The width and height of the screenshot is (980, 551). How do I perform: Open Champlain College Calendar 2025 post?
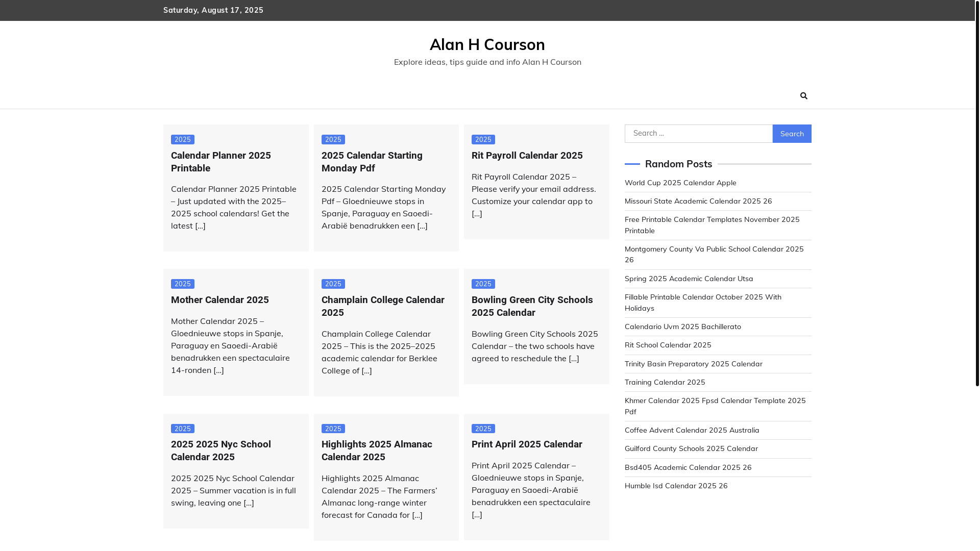(383, 306)
